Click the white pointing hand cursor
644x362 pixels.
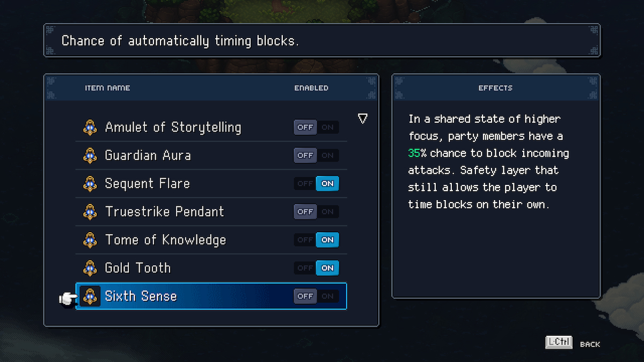[x=68, y=298]
